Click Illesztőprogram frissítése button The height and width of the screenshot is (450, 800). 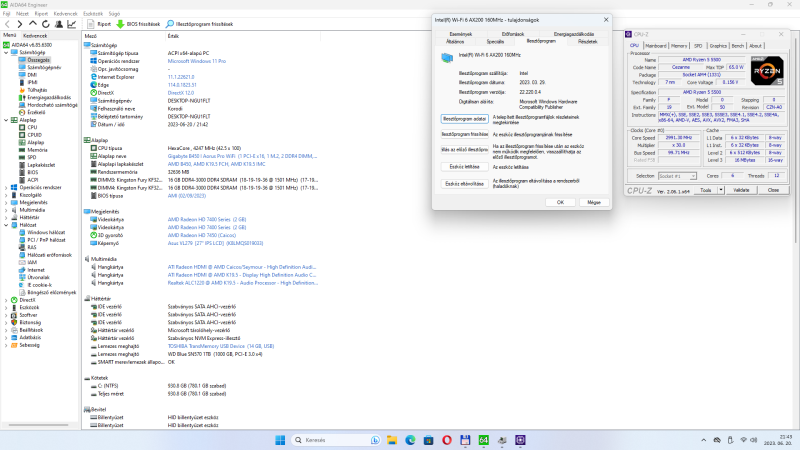(x=464, y=134)
